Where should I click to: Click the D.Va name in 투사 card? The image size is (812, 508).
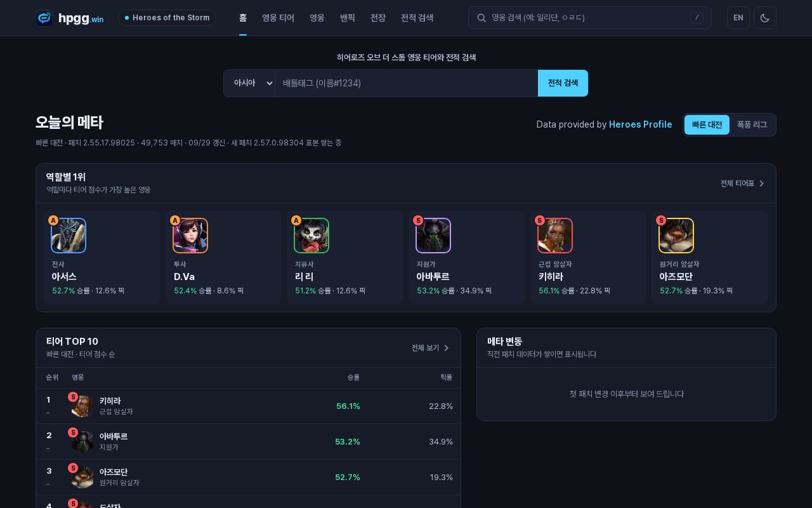[x=184, y=277]
